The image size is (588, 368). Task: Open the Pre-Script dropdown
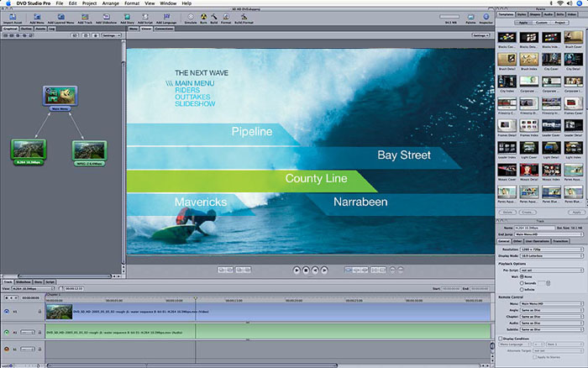552,270
